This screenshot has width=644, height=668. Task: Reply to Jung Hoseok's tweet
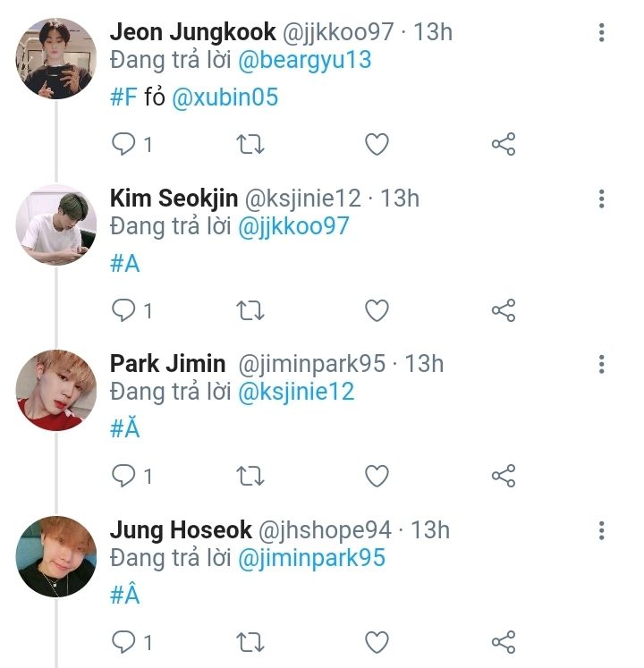123,642
